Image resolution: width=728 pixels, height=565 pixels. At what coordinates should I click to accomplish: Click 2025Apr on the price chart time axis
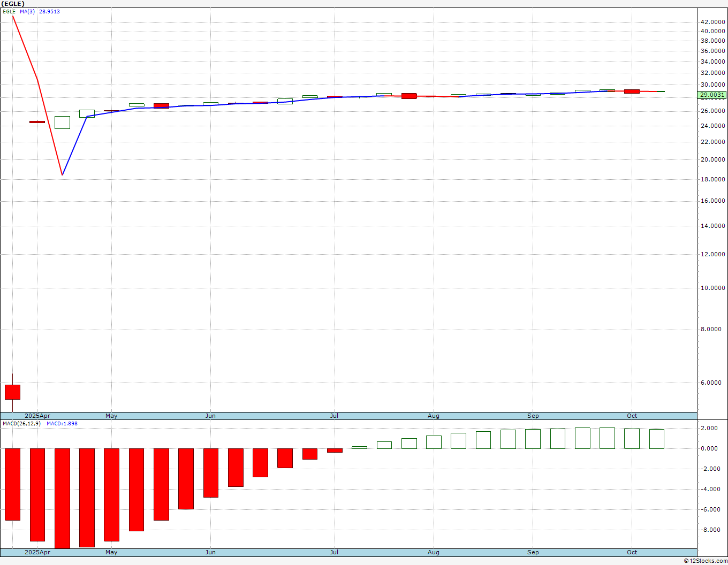(37, 416)
